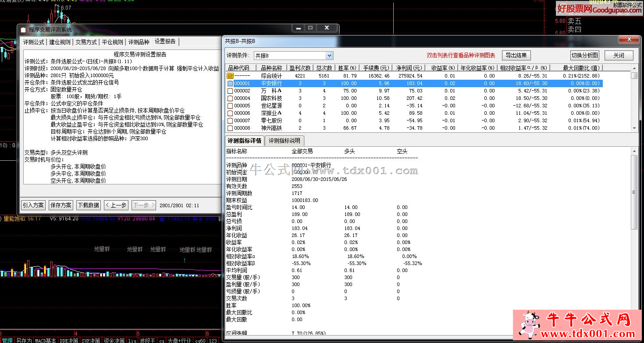Click the 上一步 back button
644x343 pixels.
(116, 205)
